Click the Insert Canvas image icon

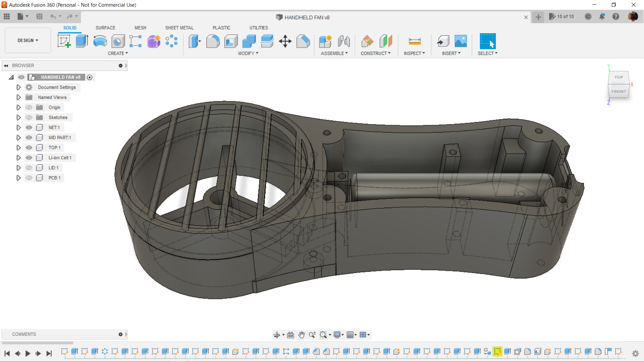pos(460,41)
